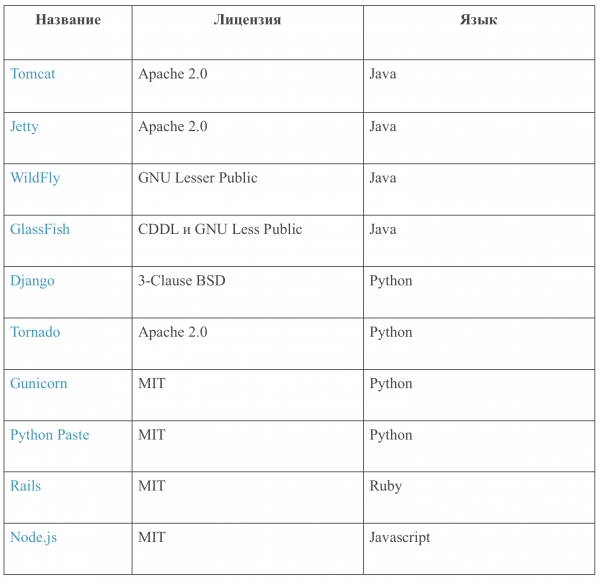Select the Ruby language cell

[386, 486]
